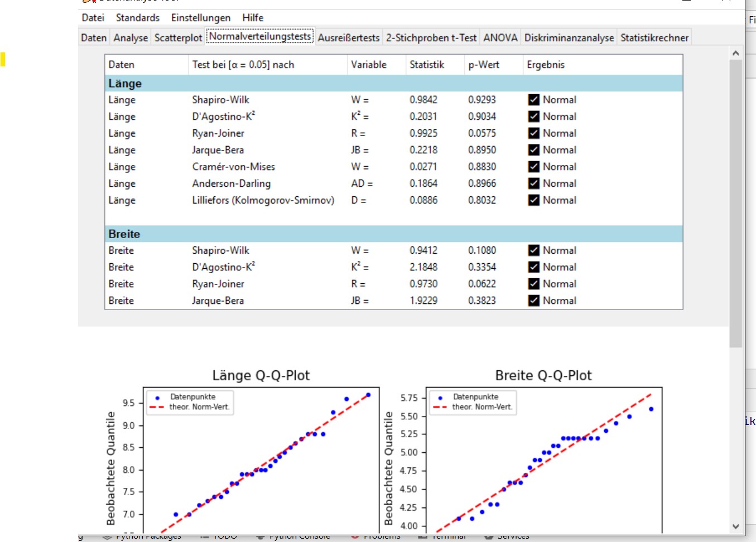Switch to the Analyse tab
Screen dimensions: 756x542
(131, 38)
